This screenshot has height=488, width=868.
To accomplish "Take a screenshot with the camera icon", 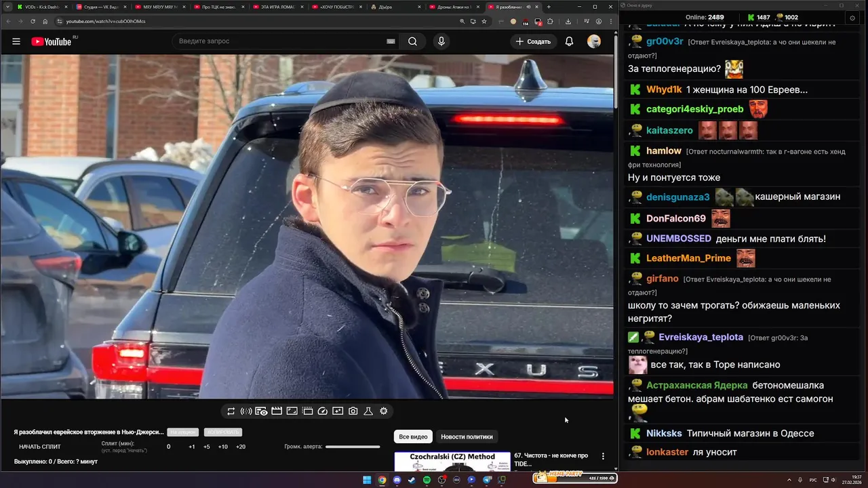I will tap(353, 411).
